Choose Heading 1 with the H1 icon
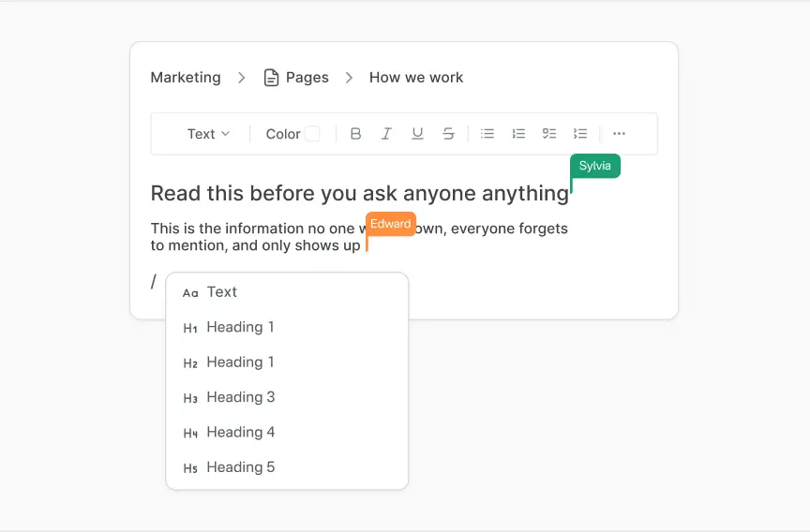 tap(240, 327)
